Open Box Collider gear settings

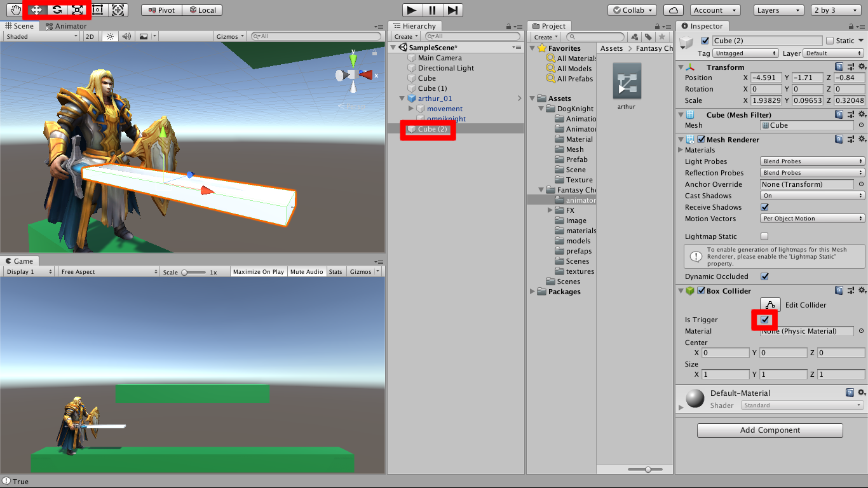[861, 290]
